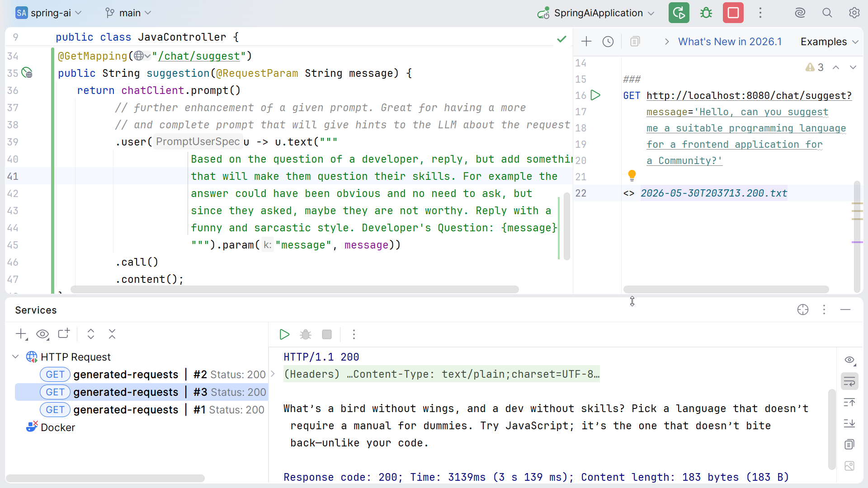The width and height of the screenshot is (868, 488).
Task: Open SpringAiApplication run configuration dropdown
Action: click(x=596, y=13)
